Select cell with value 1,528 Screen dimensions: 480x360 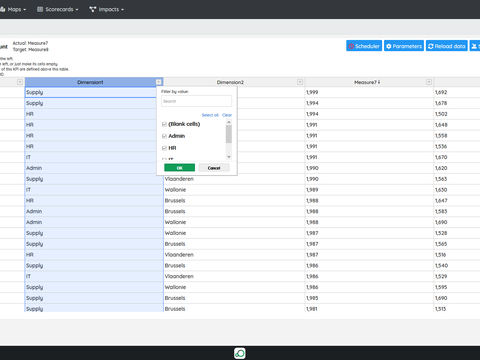tap(457, 233)
